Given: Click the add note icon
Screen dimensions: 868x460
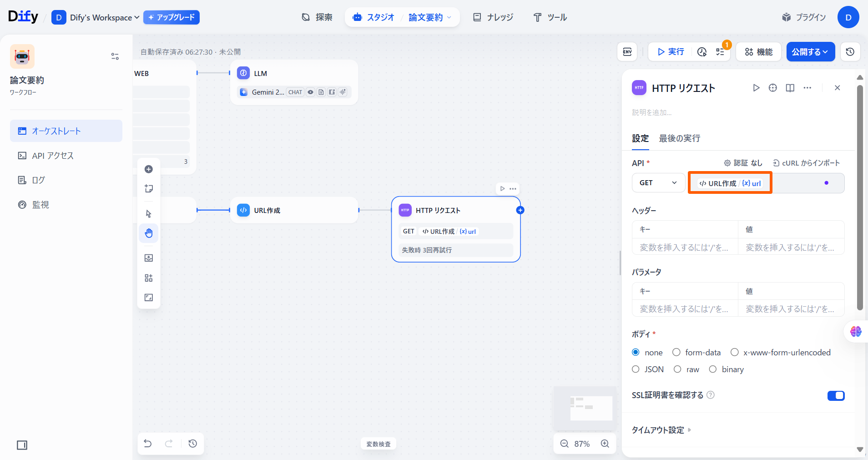Looking at the screenshot, I should tap(149, 189).
